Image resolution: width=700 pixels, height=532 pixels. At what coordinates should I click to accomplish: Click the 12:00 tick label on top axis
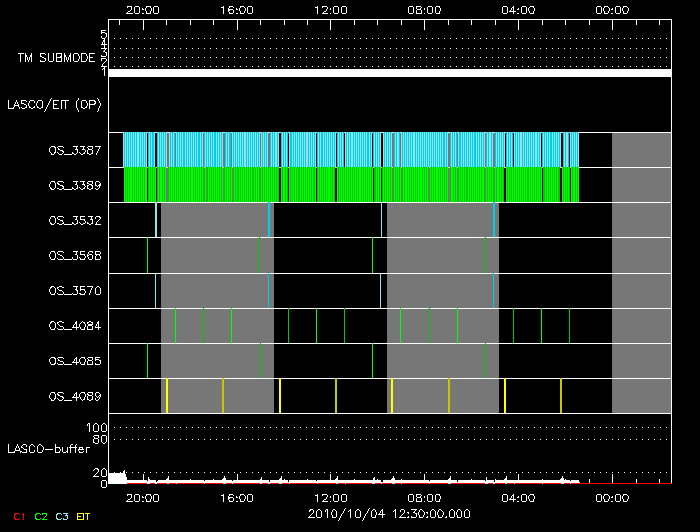pos(330,9)
